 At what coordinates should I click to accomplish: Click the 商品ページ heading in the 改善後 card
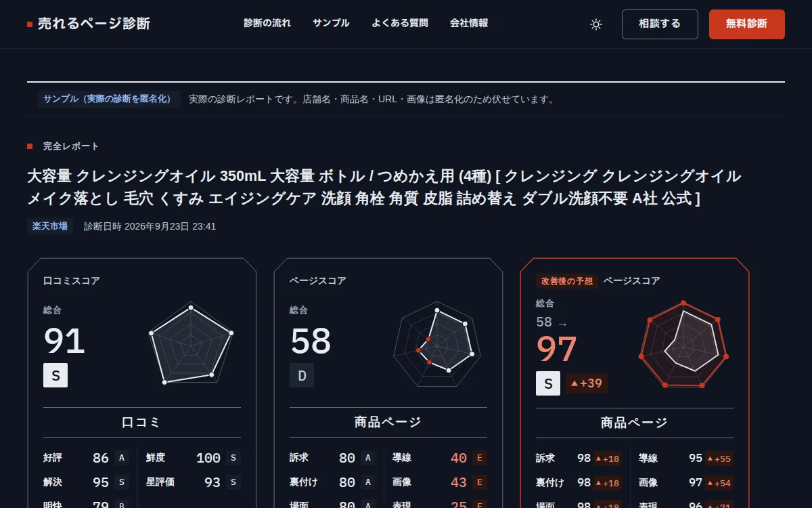(634, 422)
